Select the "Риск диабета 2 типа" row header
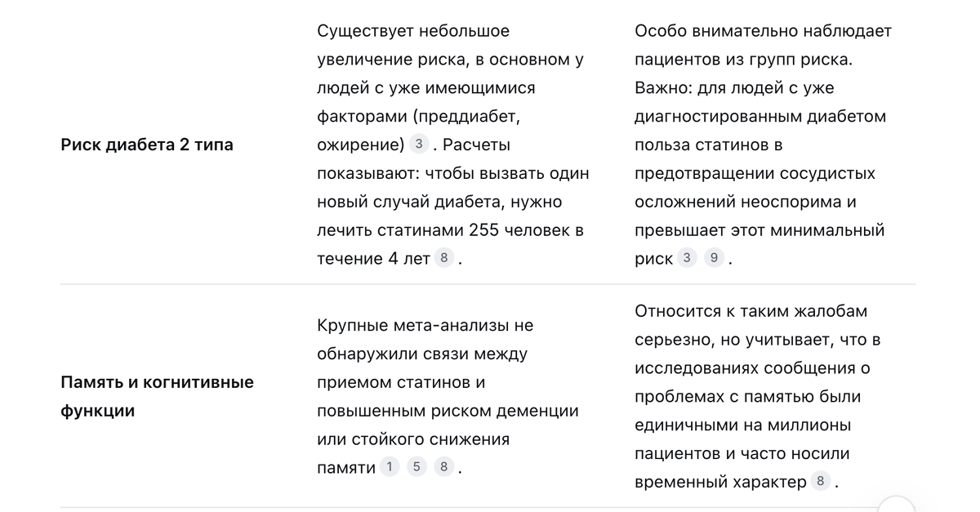Screen dimensions: 980x512 [x=147, y=145]
